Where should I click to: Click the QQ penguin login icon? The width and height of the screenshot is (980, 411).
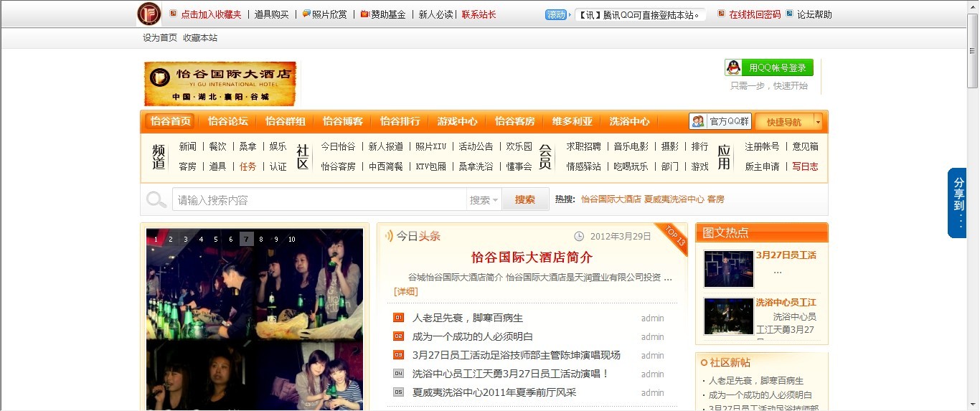coord(733,67)
